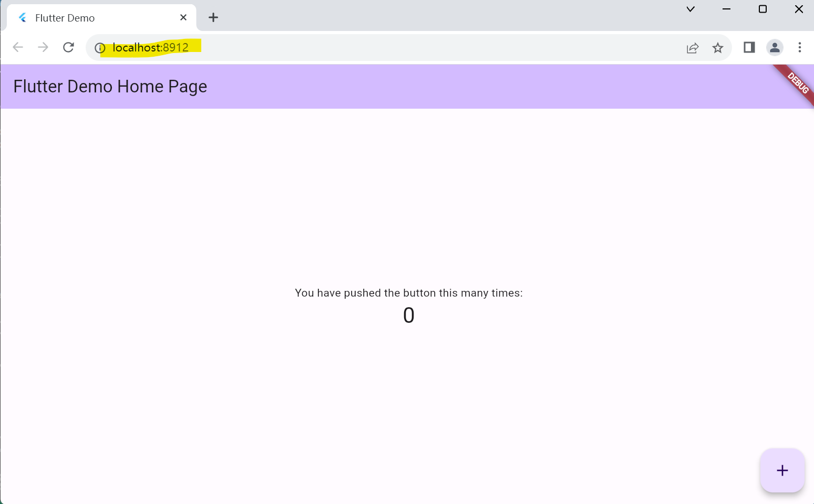Image resolution: width=814 pixels, height=504 pixels.
Task: Open the browser side panel
Action: (749, 48)
